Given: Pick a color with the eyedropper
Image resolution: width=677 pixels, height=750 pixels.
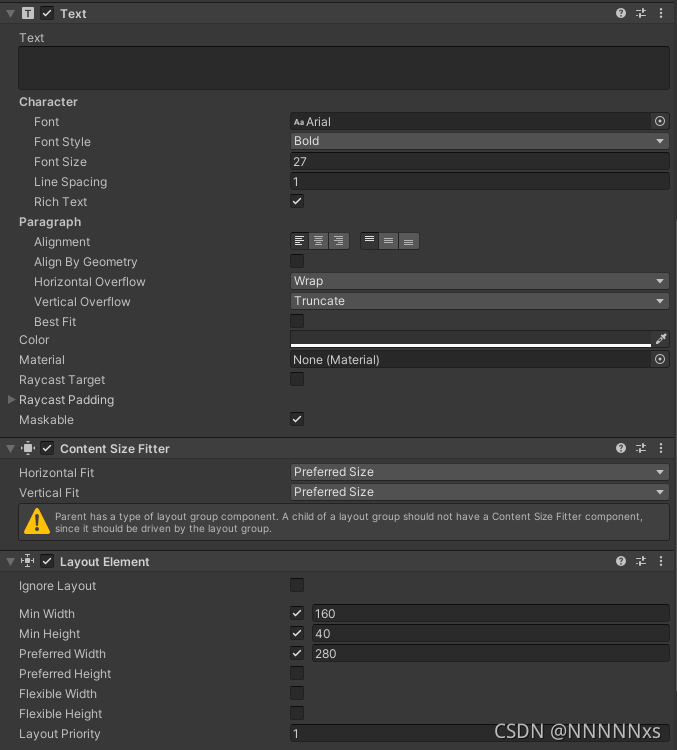Looking at the screenshot, I should click(x=661, y=339).
